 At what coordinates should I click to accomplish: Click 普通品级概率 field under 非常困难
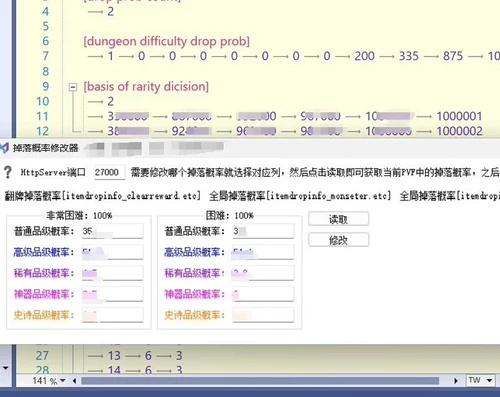click(x=113, y=231)
